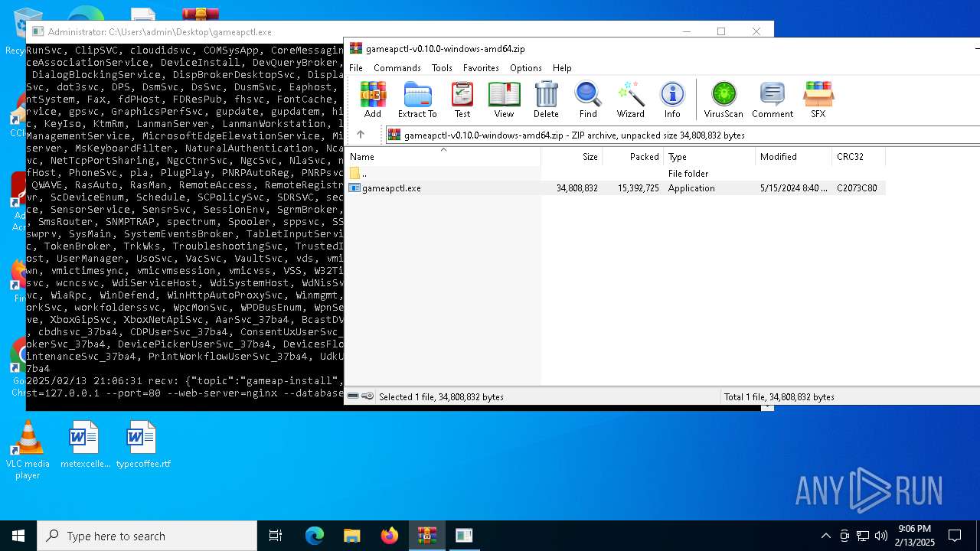Sort by Type column header

709,156
